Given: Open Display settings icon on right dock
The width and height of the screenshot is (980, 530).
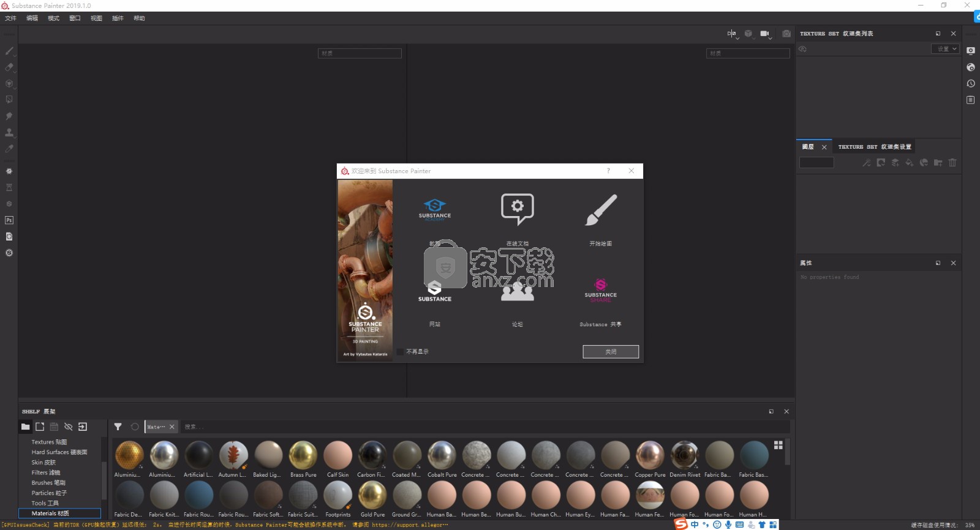Looking at the screenshot, I should pos(971,51).
